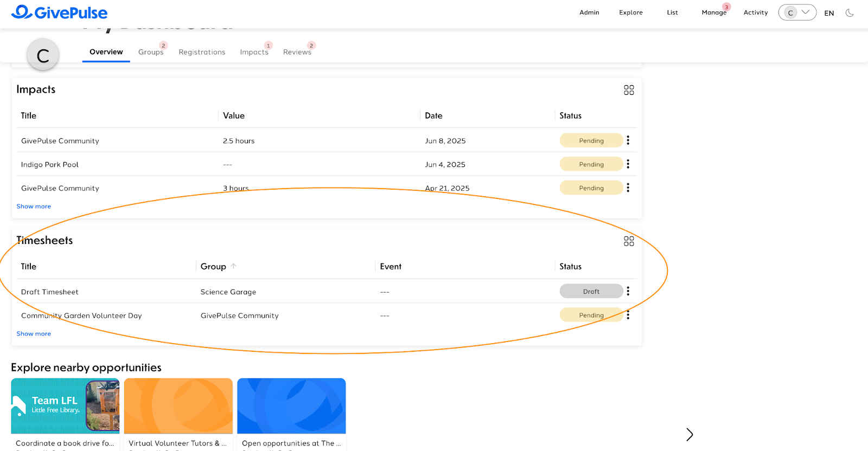The width and height of the screenshot is (868, 451).
Task: Switch to the Registrations tab
Action: (202, 52)
